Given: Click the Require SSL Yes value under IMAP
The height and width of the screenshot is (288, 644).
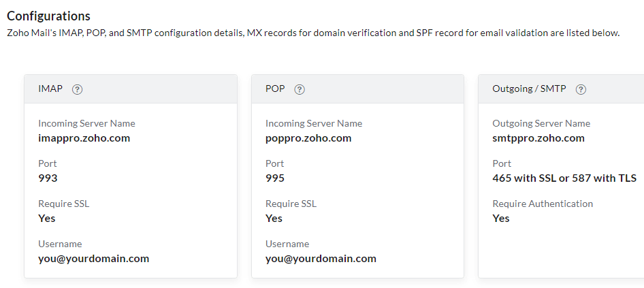Looking at the screenshot, I should pos(47,219).
